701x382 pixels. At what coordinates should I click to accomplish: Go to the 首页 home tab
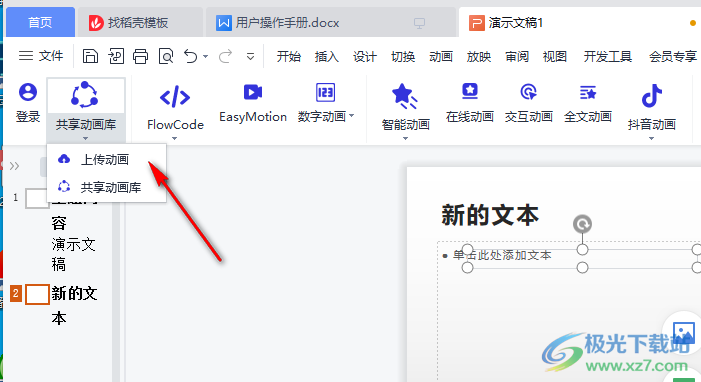(x=40, y=22)
